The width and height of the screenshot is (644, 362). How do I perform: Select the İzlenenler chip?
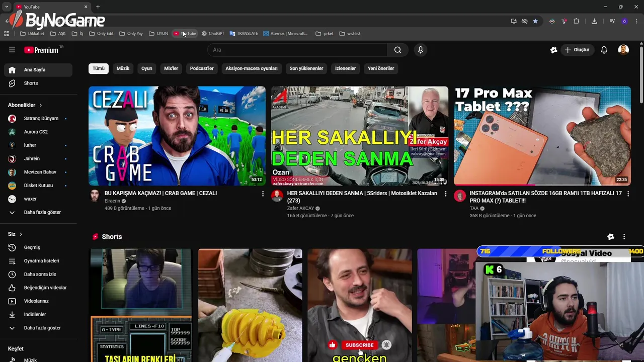point(346,68)
